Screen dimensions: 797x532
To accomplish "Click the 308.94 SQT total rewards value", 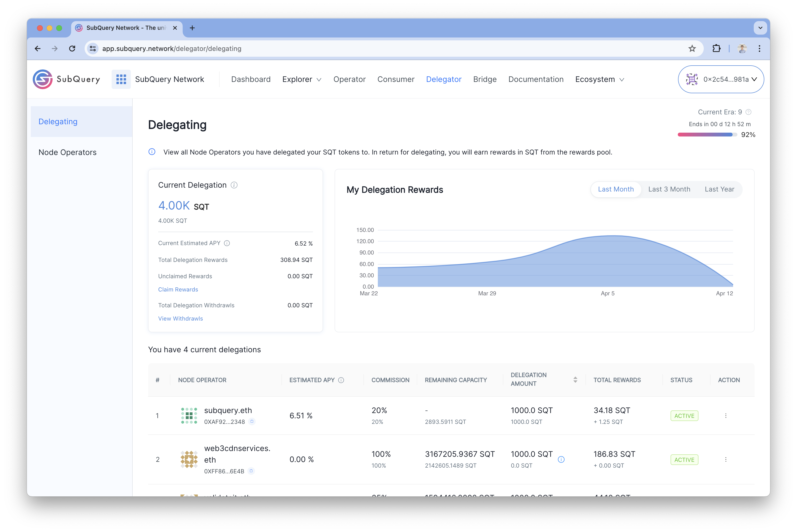I will (296, 260).
